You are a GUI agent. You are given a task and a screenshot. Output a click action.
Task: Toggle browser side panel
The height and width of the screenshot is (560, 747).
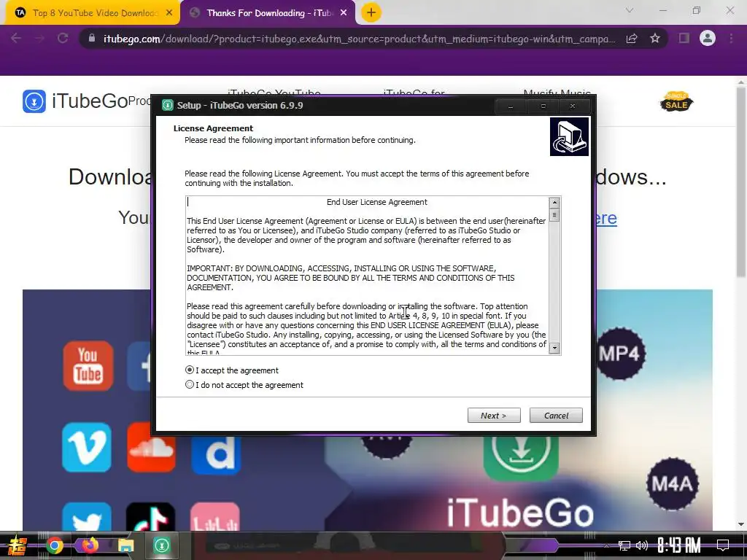pos(684,38)
